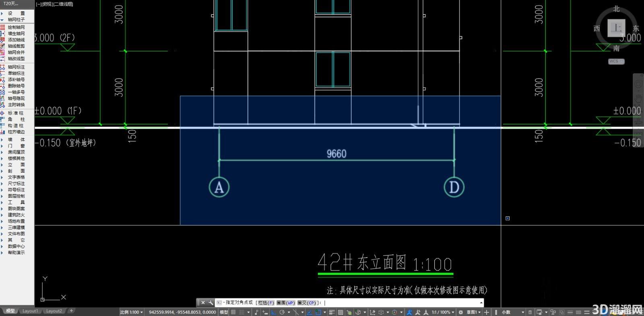
Task: Open the 1:1 / 100% annotation scale dropdown
Action: point(443,312)
